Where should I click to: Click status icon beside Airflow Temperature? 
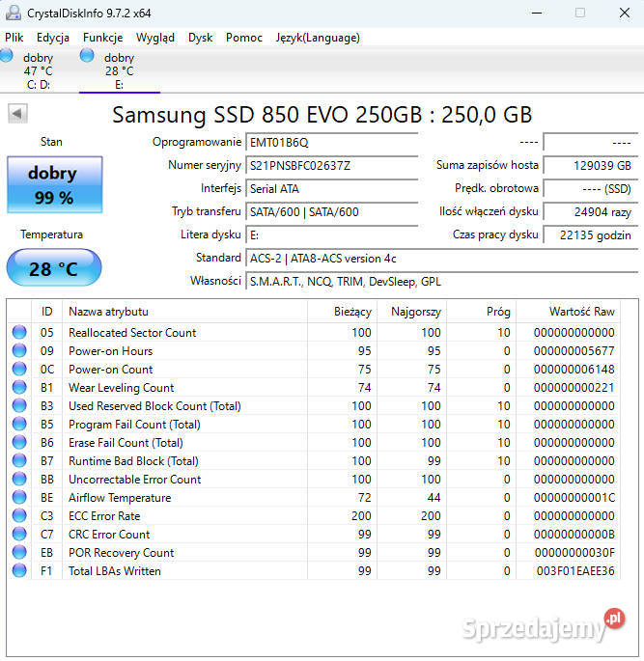pyautogui.click(x=19, y=498)
